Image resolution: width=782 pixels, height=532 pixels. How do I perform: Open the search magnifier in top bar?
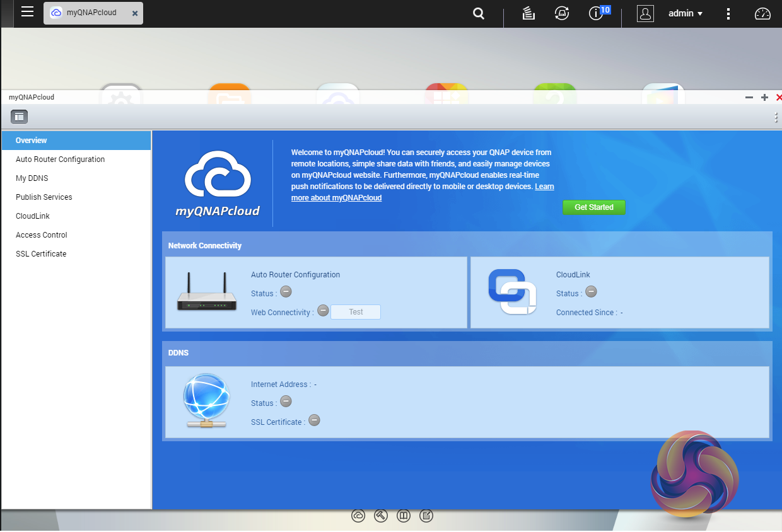click(479, 13)
